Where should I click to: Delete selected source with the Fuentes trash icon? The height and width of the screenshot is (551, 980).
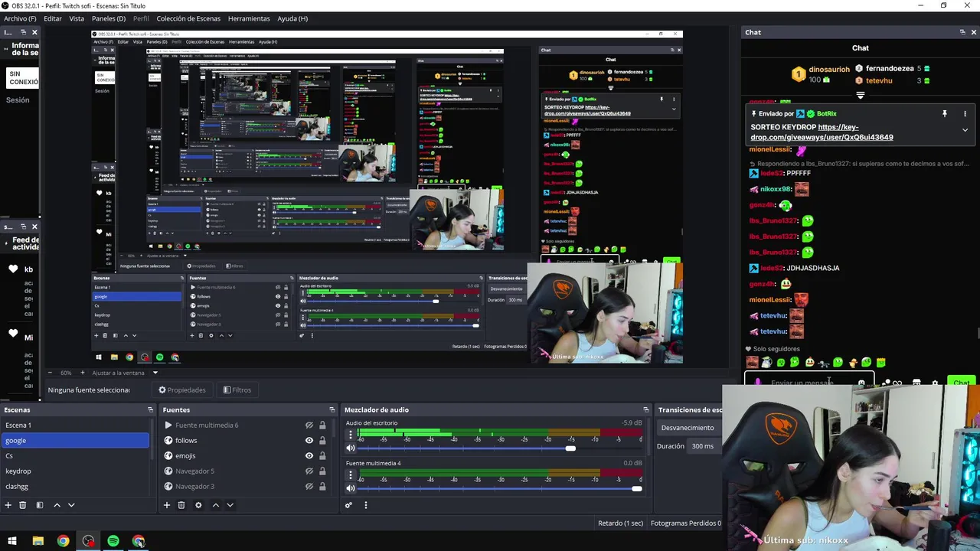point(181,505)
